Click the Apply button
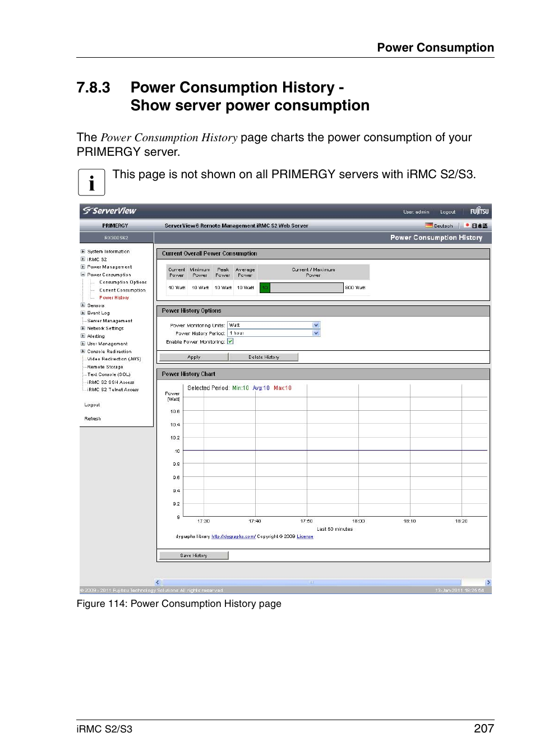The width and height of the screenshot is (535, 756). point(193,357)
